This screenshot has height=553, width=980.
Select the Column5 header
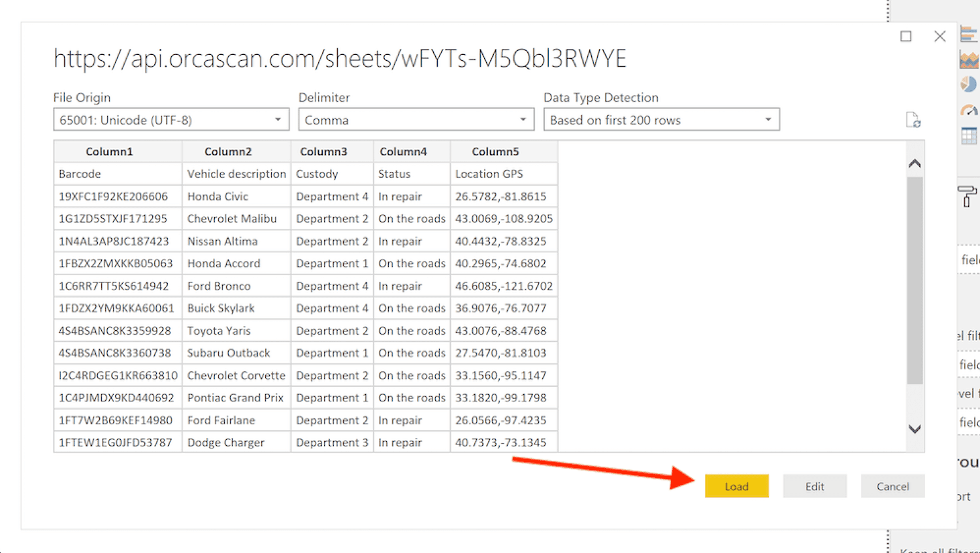pos(504,151)
